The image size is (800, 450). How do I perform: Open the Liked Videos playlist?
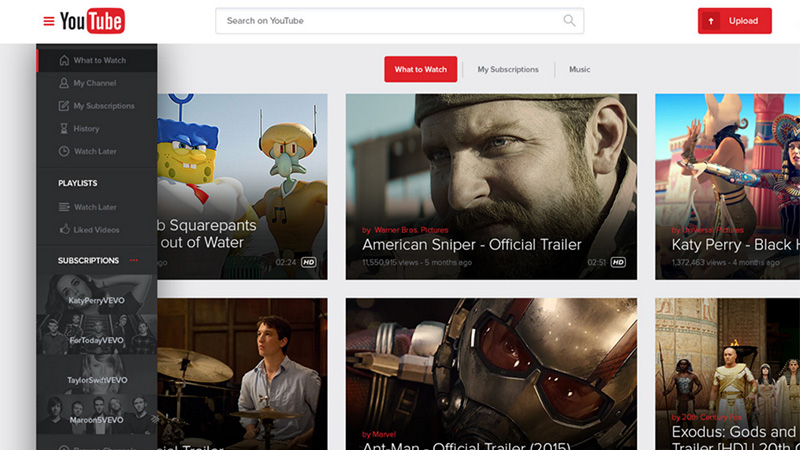[x=97, y=230]
